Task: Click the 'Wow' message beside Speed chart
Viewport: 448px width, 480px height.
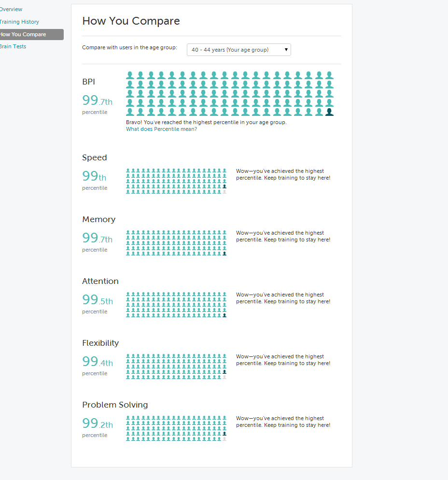Action: click(283, 174)
